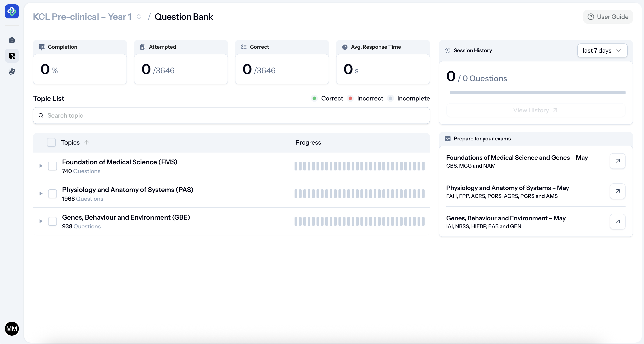Open the last 7 days dropdown
This screenshot has height=344, width=644.
tap(602, 50)
